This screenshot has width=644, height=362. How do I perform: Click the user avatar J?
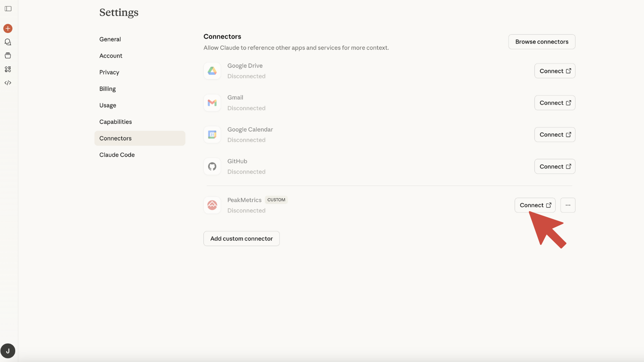(x=8, y=351)
